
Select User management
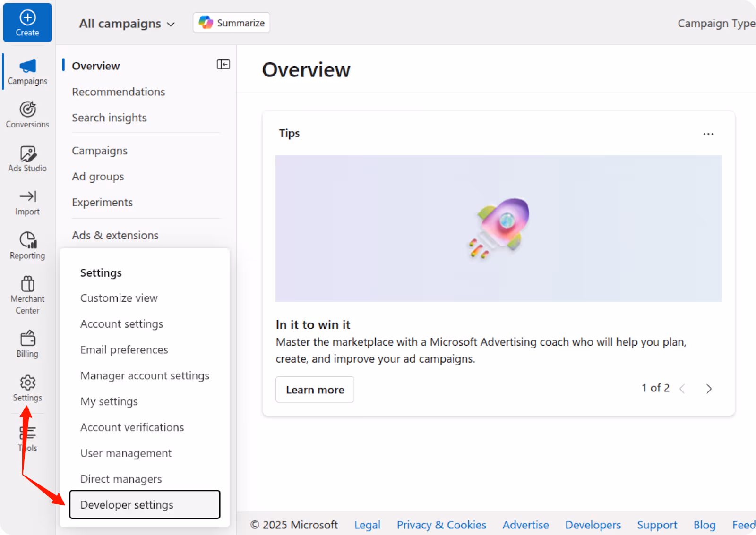pos(126,453)
